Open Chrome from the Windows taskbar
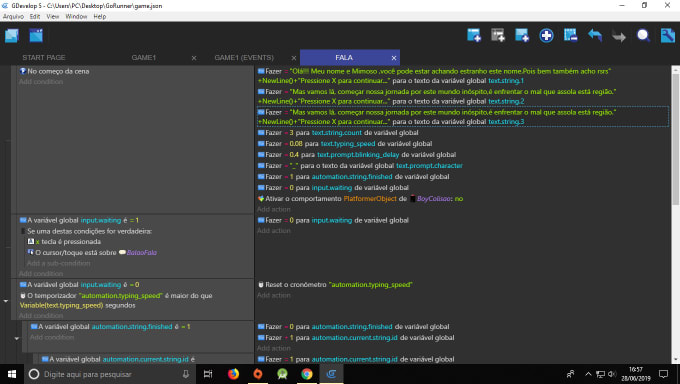 pyautogui.click(x=307, y=374)
